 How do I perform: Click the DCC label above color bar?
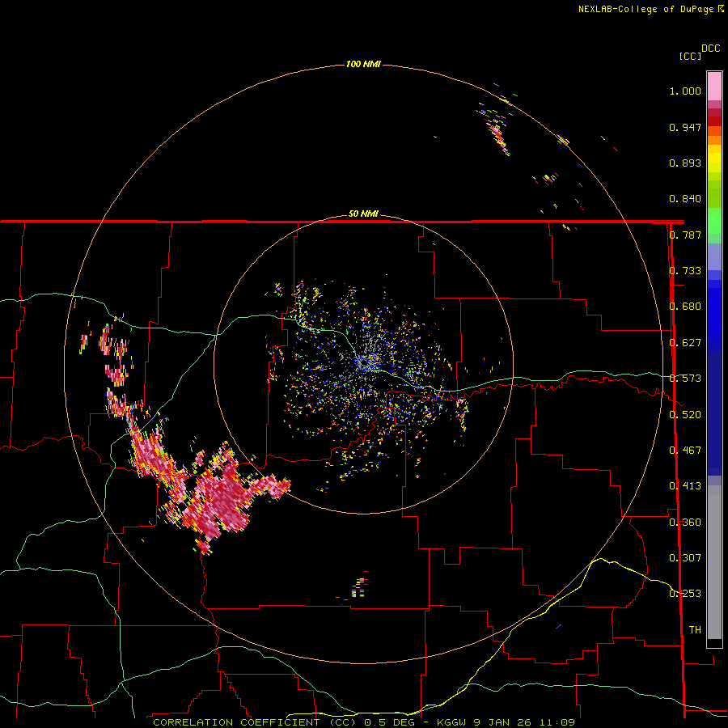(x=711, y=49)
